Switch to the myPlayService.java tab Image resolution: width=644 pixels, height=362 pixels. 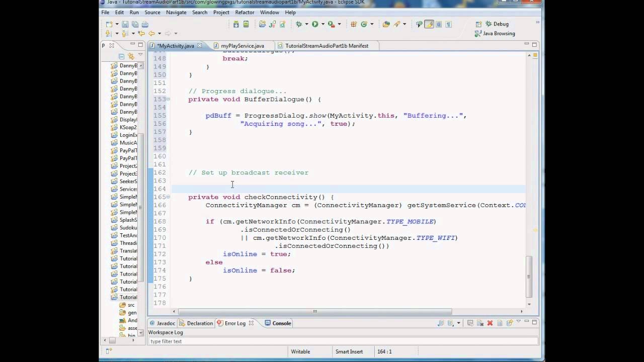[x=242, y=46]
